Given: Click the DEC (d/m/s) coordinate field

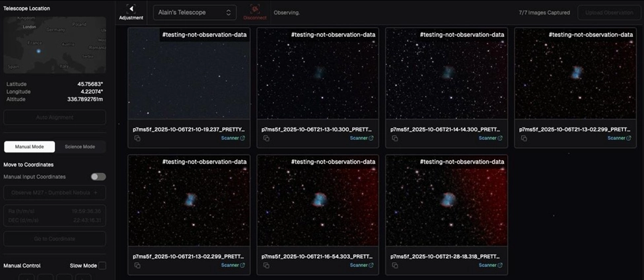Looking at the screenshot, I should click(55, 221).
